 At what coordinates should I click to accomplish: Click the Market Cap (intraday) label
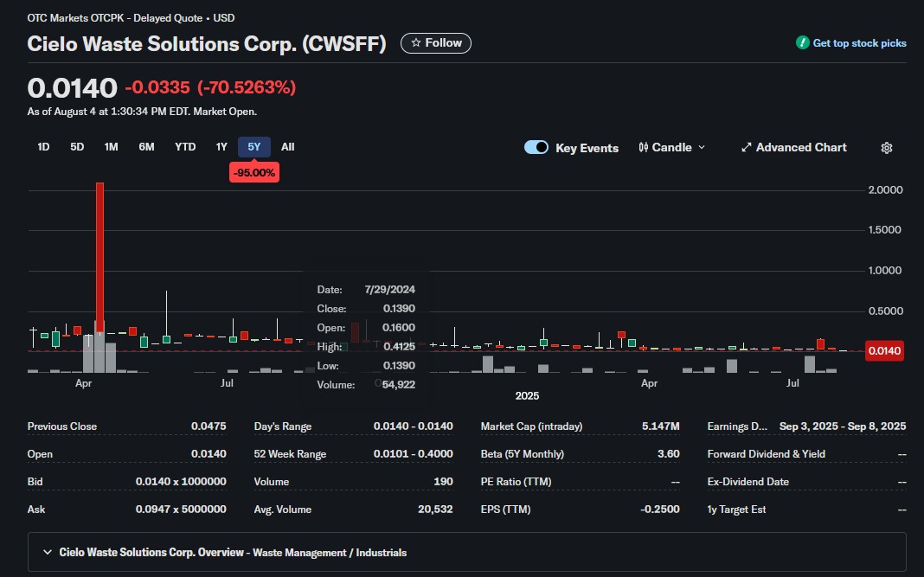click(531, 426)
